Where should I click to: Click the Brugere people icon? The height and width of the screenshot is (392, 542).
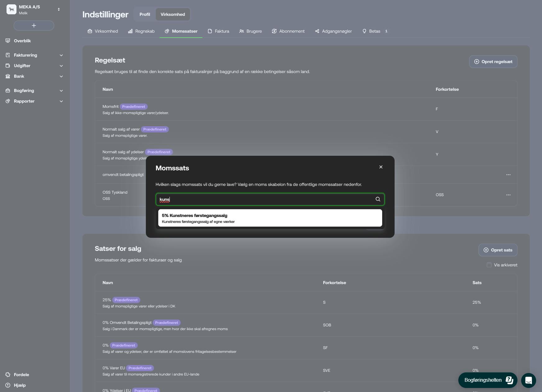point(242,31)
